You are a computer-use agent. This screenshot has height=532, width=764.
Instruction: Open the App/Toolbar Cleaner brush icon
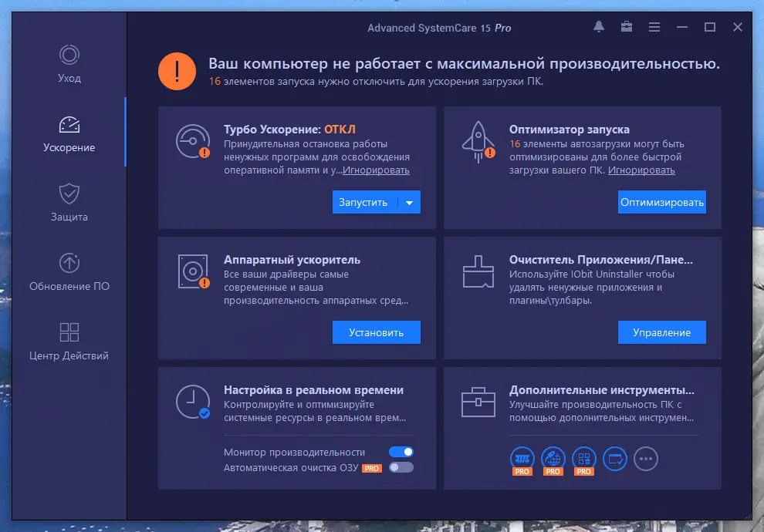(477, 272)
